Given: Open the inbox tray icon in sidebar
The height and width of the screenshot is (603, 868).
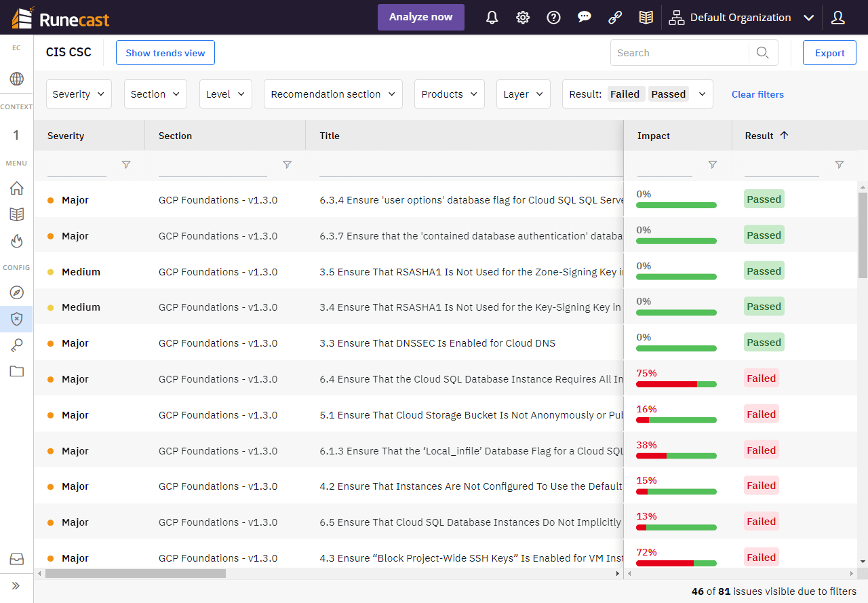Looking at the screenshot, I should point(16,559).
